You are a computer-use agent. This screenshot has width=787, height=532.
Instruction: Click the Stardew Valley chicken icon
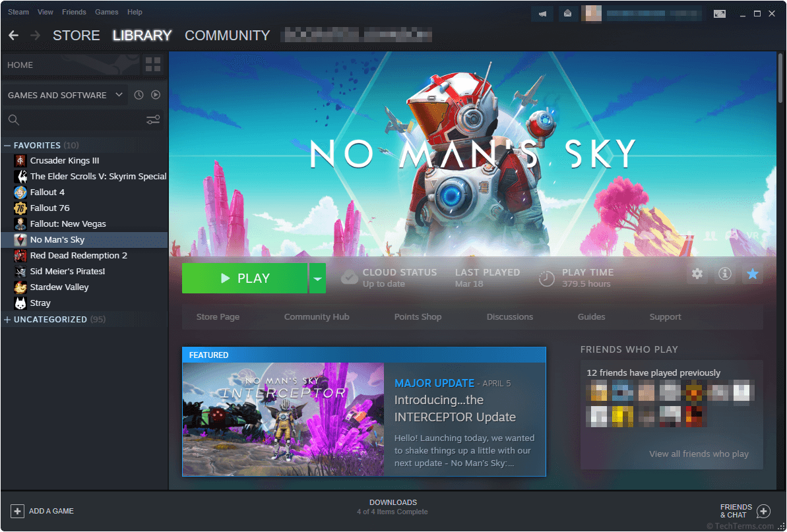click(20, 287)
